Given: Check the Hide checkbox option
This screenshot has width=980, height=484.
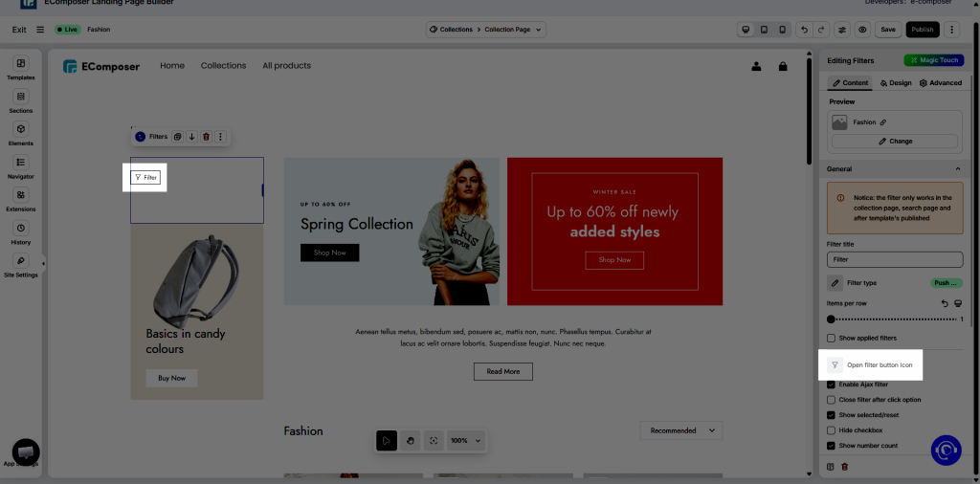Looking at the screenshot, I should pyautogui.click(x=831, y=430).
